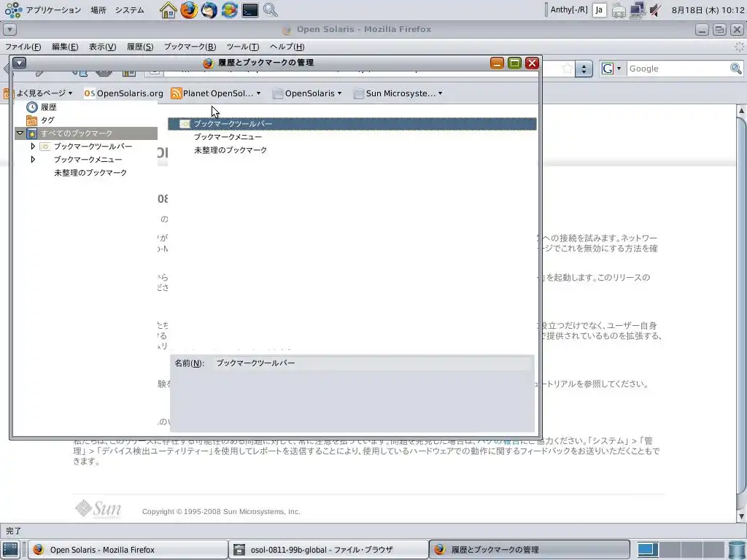Open the Google search engine selector

point(611,69)
